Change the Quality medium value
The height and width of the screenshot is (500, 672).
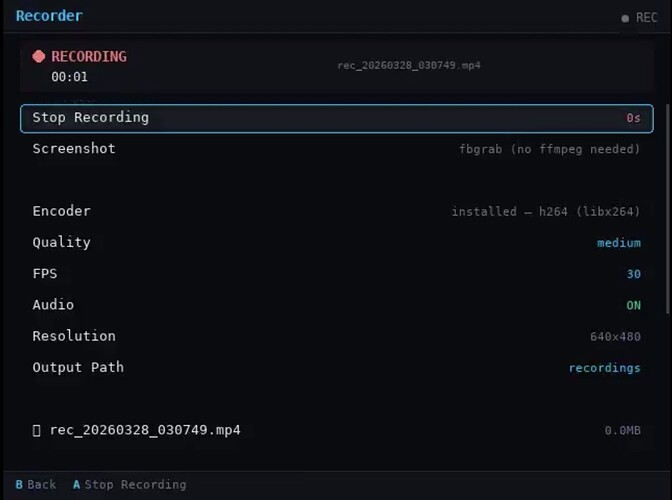(x=619, y=243)
